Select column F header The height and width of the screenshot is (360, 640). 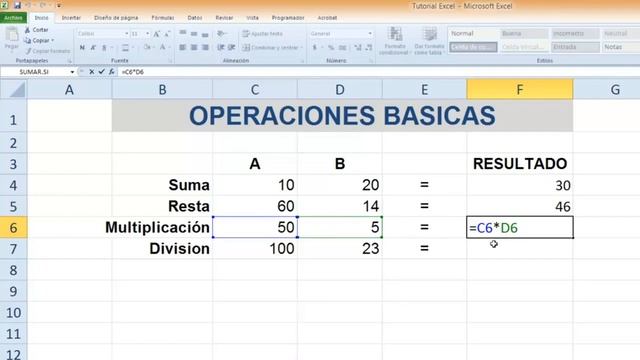tap(520, 89)
